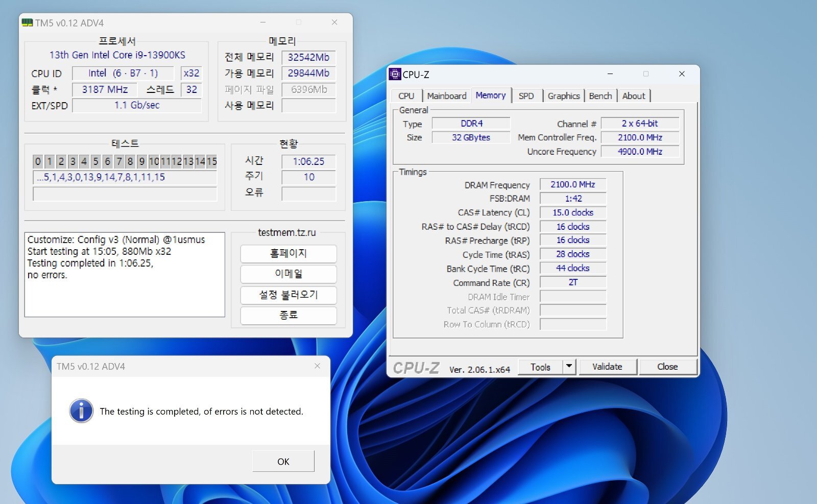Select the Memory tab in CPU-Z
817x504 pixels.
491,95
